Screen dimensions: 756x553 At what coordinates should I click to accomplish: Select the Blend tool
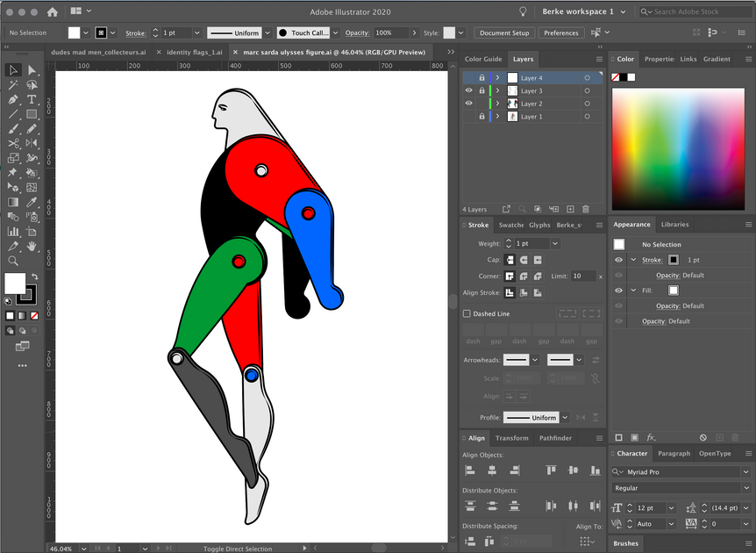(x=13, y=217)
